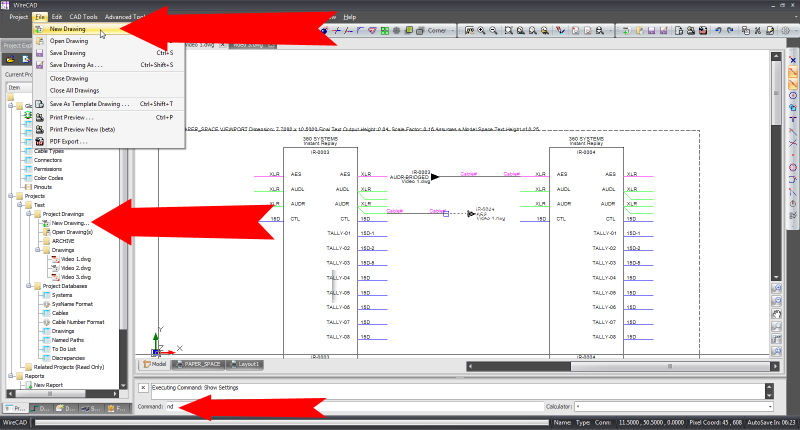This screenshot has width=800, height=430.
Task: Click Save Drawing As menu entry
Action: click(108, 65)
